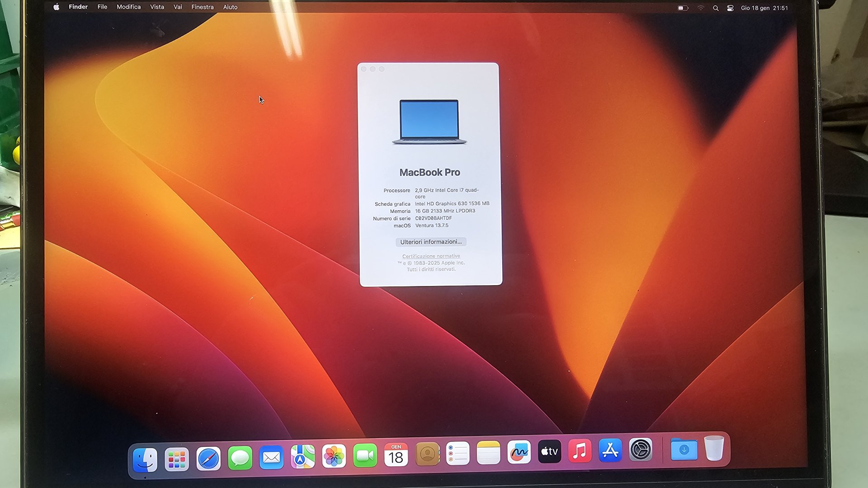868x488 pixels.
Task: Open Launchpad in the Dock
Action: 177,460
